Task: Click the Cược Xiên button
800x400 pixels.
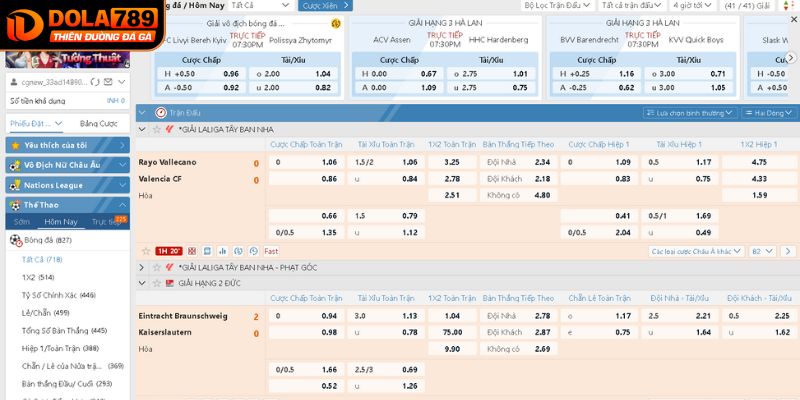Action: tap(325, 6)
